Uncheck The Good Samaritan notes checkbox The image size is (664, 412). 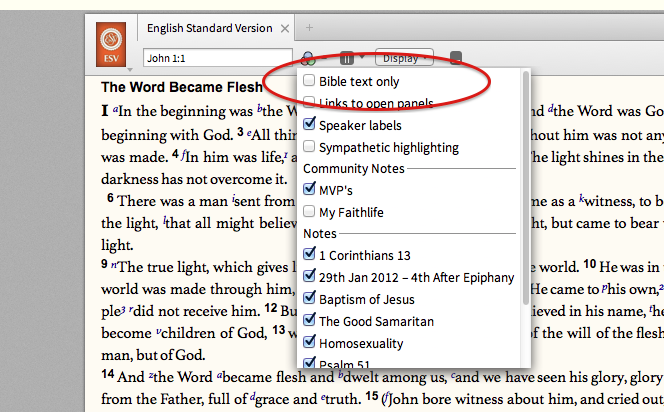[309, 320]
